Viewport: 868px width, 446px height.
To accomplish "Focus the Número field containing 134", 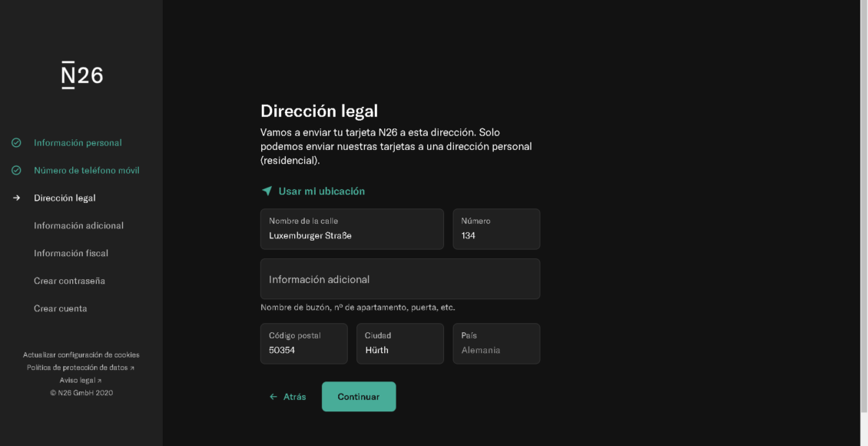I will click(496, 229).
